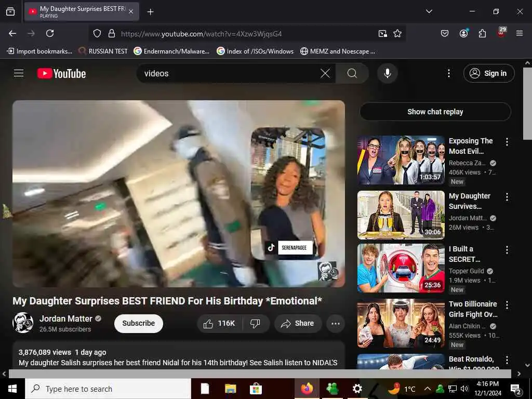The width and height of the screenshot is (532, 399).
Task: Submit search with magnifying glass button
Action: (x=352, y=73)
